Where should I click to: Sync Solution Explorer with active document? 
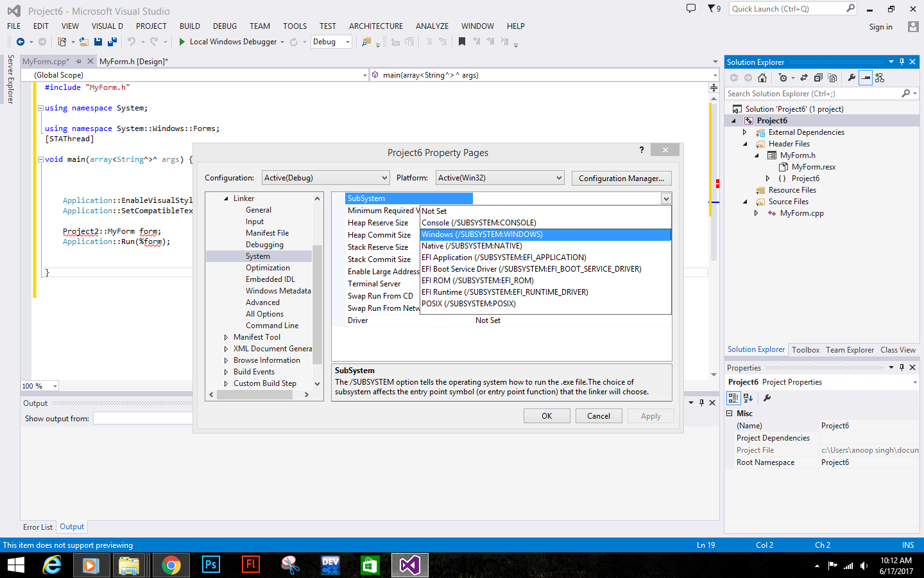[x=804, y=77]
